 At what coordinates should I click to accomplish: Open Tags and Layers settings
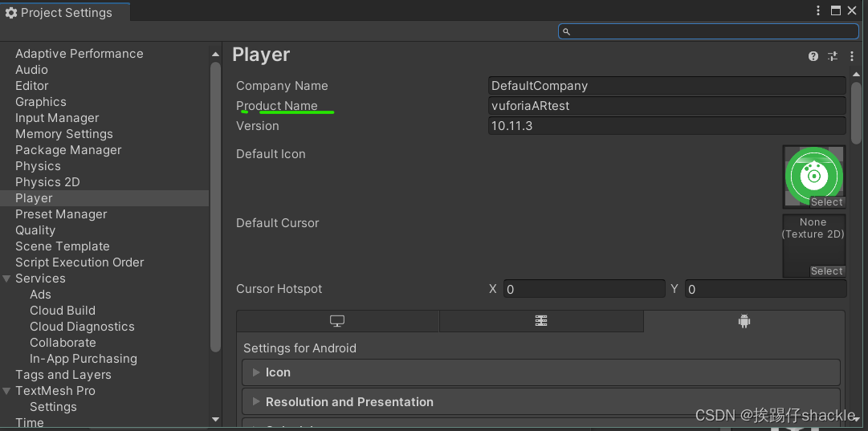pos(63,375)
